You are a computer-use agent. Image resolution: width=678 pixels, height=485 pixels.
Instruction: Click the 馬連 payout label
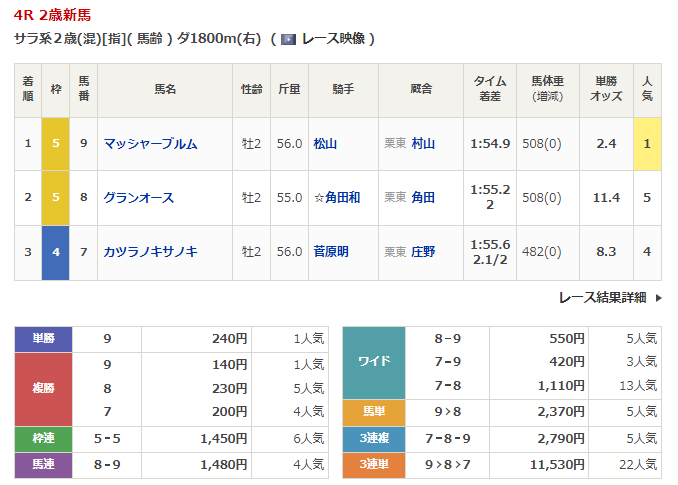[44, 465]
